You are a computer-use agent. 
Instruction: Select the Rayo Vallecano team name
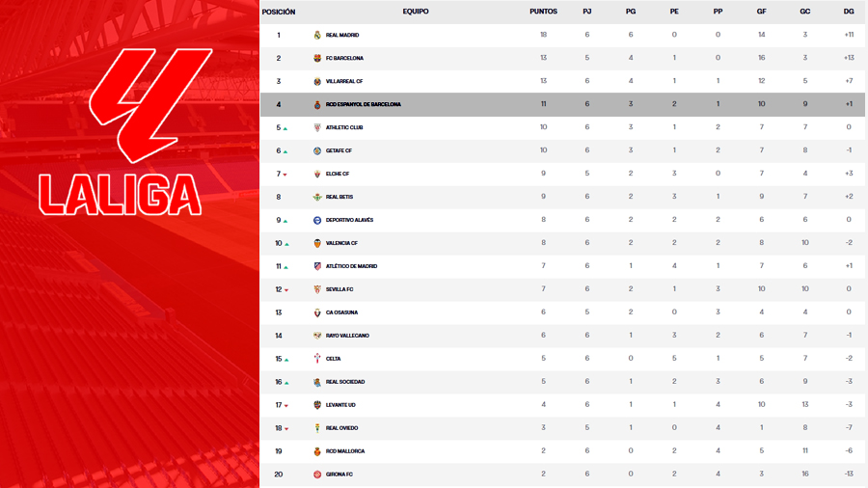click(347, 336)
